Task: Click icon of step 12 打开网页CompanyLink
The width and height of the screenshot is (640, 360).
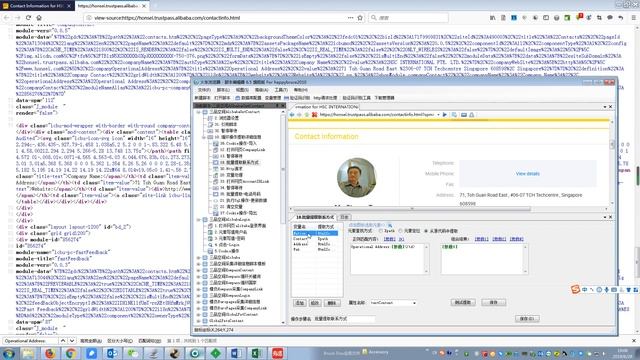Action: (x=216, y=150)
